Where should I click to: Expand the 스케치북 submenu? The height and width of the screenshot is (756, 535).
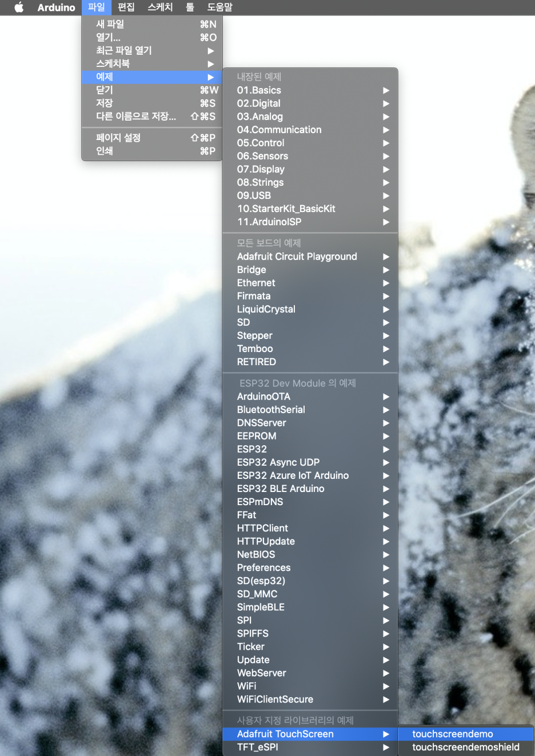pyautogui.click(x=152, y=63)
